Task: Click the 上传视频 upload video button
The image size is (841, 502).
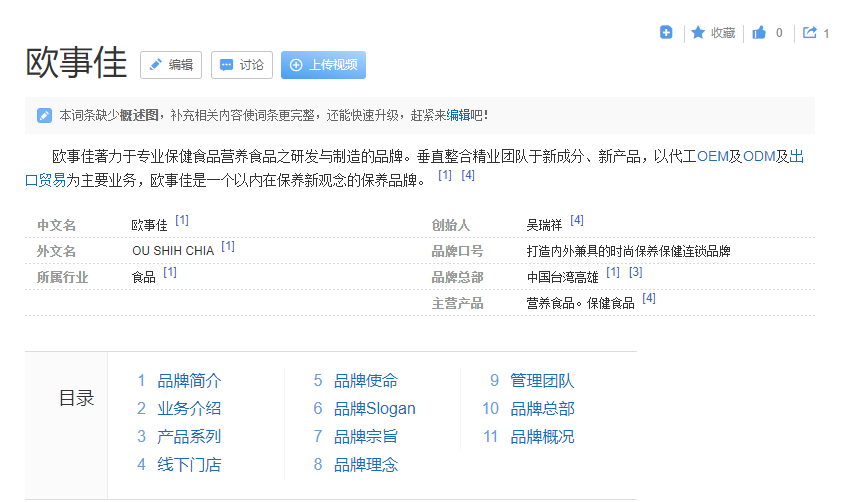Action: pos(323,65)
